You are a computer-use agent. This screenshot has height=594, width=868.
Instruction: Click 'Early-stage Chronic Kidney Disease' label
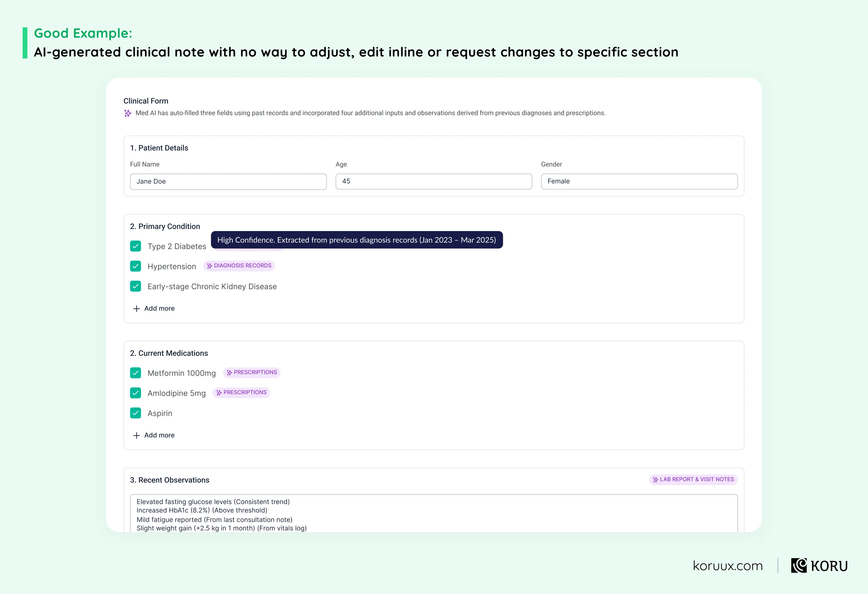tap(212, 287)
